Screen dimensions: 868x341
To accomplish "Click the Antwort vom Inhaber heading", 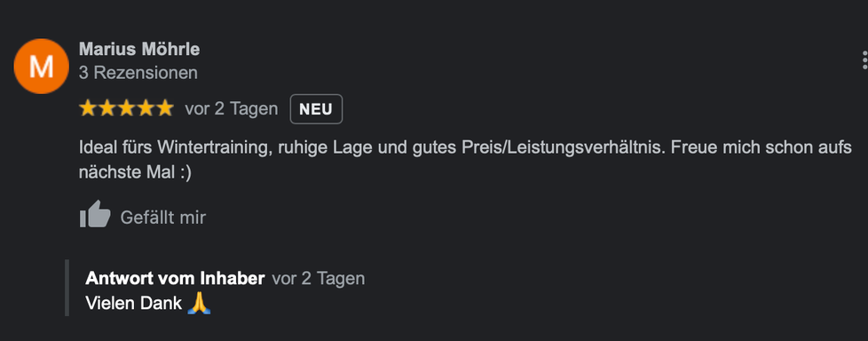I will (175, 279).
